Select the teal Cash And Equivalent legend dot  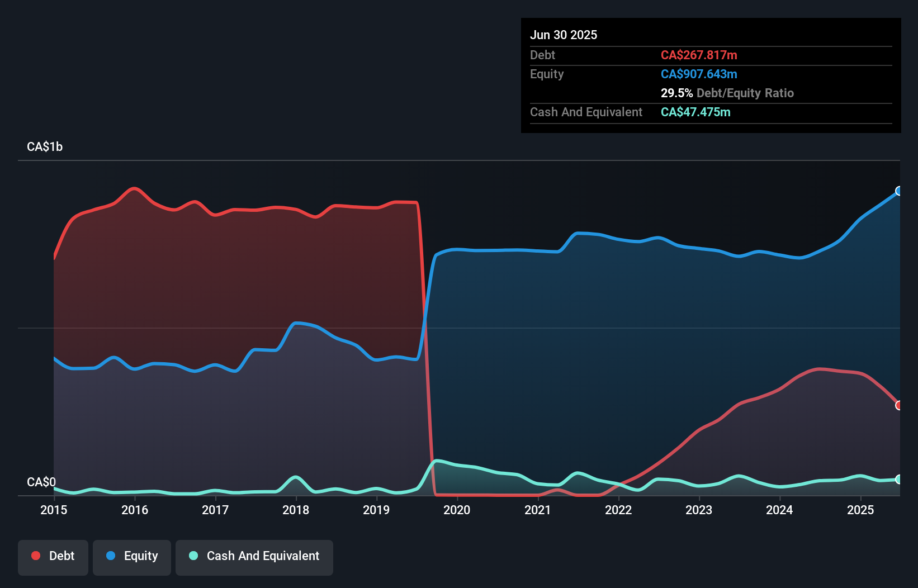click(x=192, y=556)
